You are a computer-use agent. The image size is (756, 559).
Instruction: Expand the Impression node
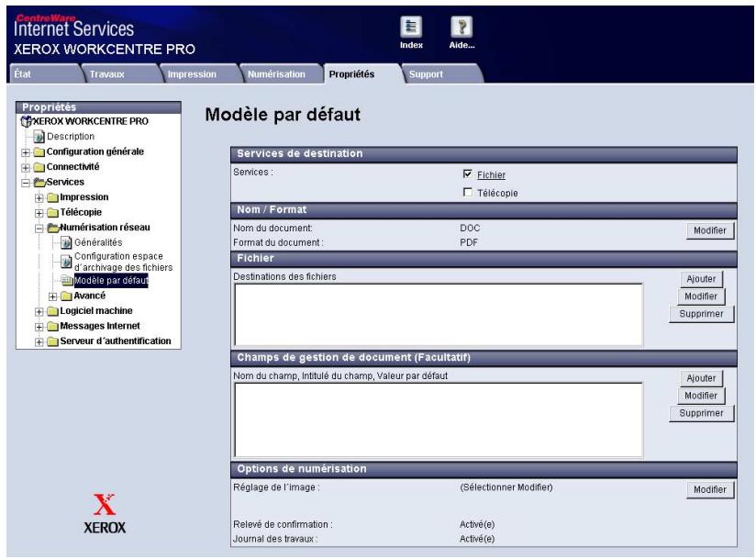point(39,198)
